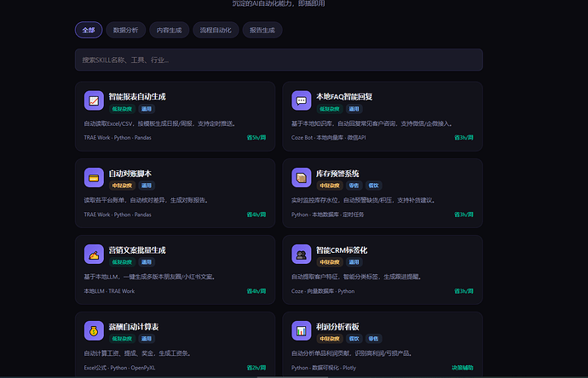The image size is (588, 378).
Task: Click the chat bubble icon of 本地FAQ智能回复
Action: click(x=301, y=100)
